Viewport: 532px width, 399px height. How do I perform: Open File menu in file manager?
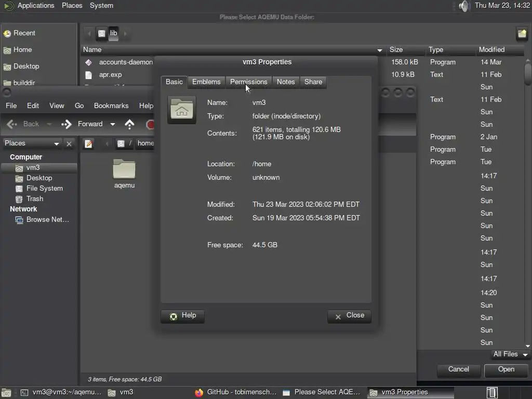[11, 105]
